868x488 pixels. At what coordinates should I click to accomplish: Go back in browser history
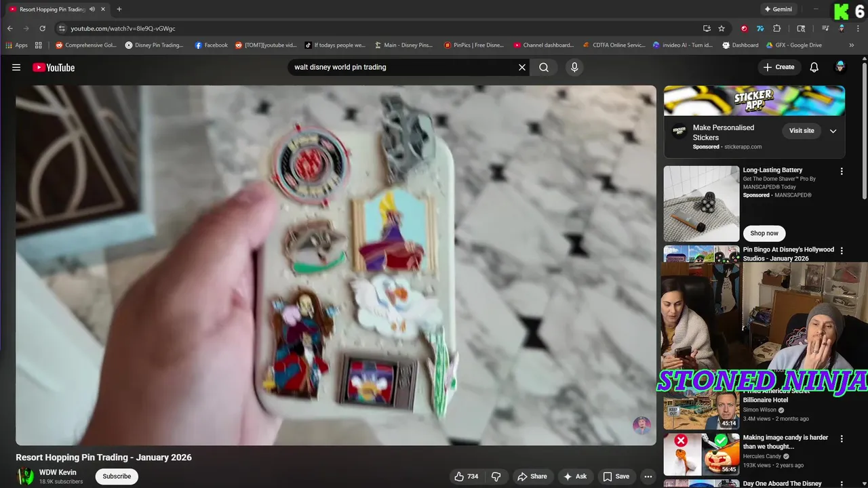(x=10, y=28)
